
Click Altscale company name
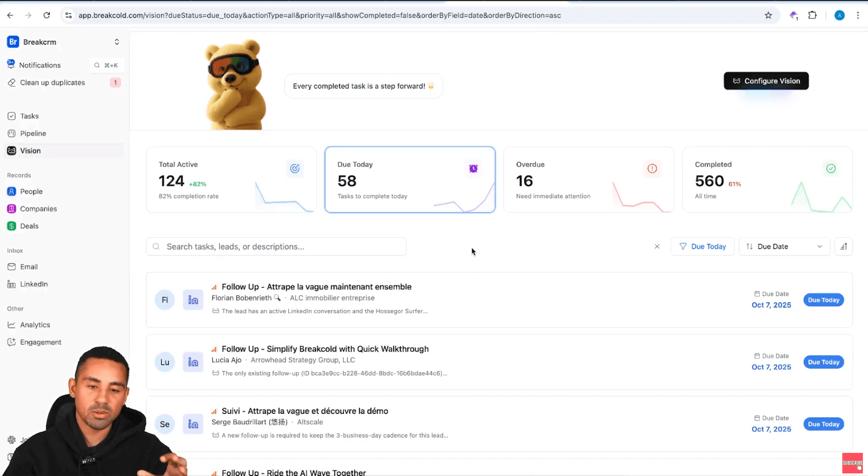(310, 422)
